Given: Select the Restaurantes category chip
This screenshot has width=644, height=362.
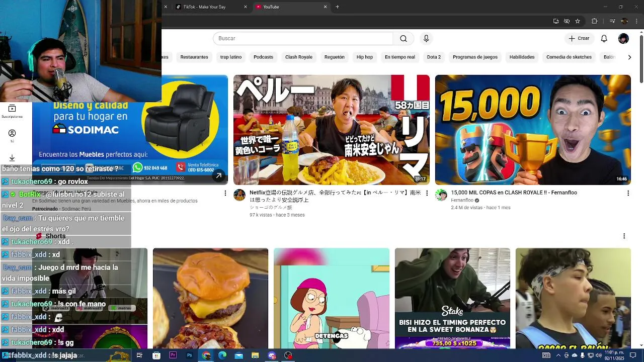Looking at the screenshot, I should coord(194,57).
